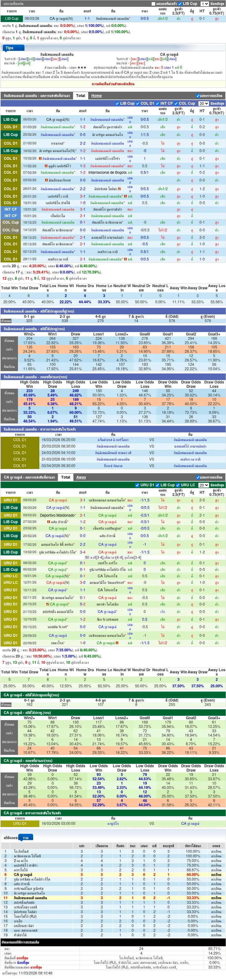The height and width of the screenshot is (980, 226).
Task: Uncheck URU D1 filter in CA section
Action: point(137,485)
